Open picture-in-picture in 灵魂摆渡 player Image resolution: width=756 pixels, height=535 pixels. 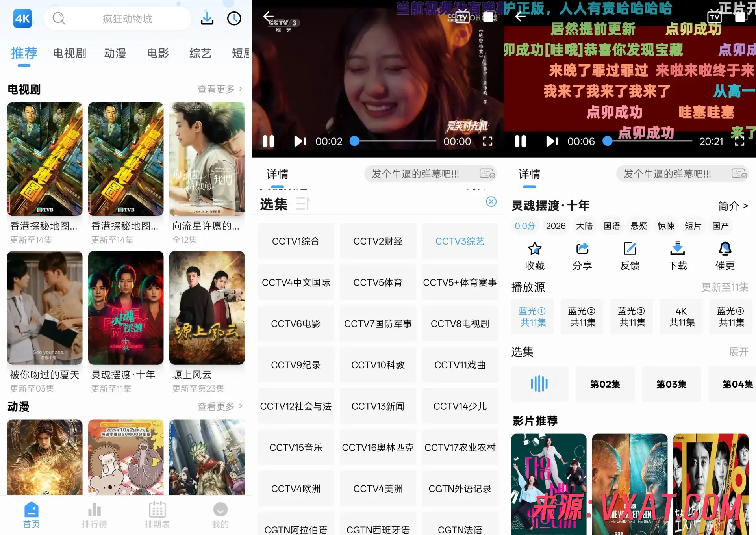pyautogui.click(x=741, y=17)
